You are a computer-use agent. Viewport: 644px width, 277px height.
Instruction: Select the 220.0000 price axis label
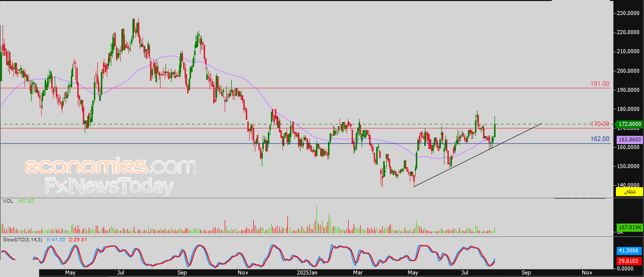point(628,32)
